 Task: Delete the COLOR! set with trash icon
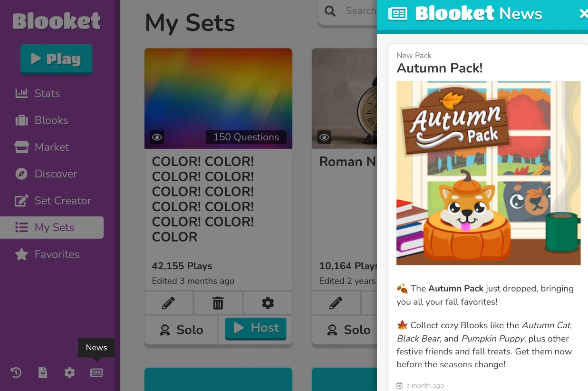(x=218, y=303)
